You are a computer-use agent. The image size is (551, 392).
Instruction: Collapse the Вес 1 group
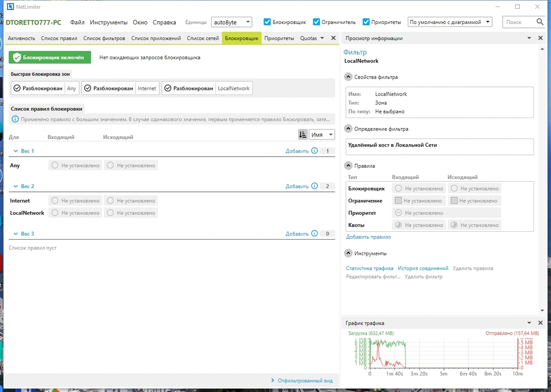(15, 151)
